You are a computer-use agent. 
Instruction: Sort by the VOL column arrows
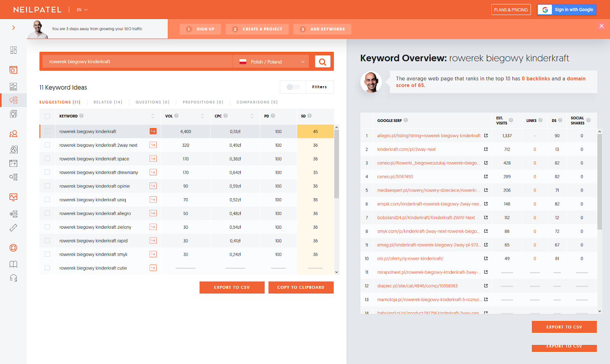202,116
